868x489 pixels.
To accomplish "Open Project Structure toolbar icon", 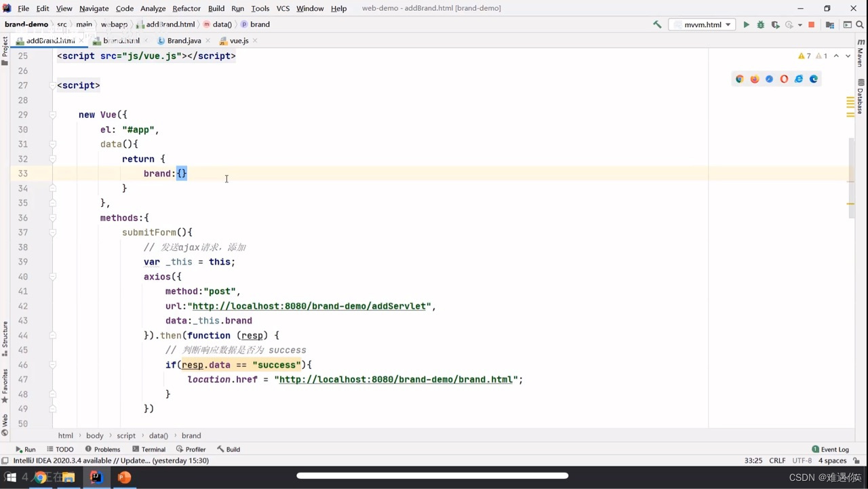I will (830, 24).
